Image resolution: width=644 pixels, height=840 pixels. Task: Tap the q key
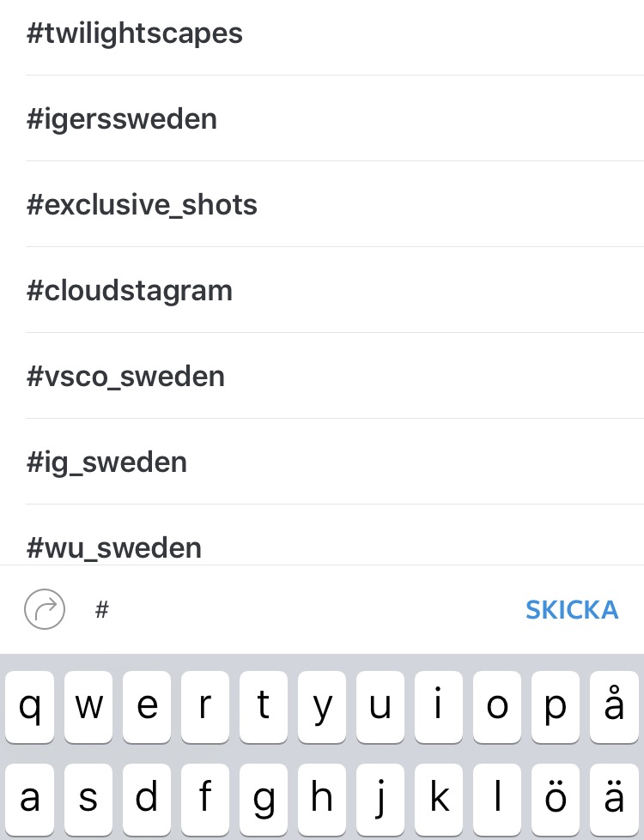click(29, 707)
